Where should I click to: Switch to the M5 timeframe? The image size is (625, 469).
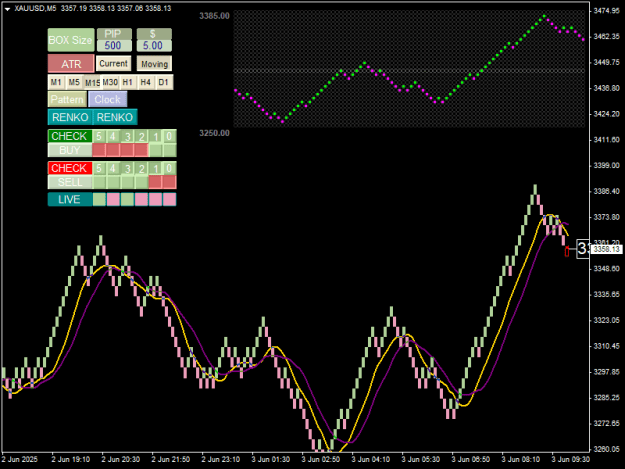coord(74,82)
